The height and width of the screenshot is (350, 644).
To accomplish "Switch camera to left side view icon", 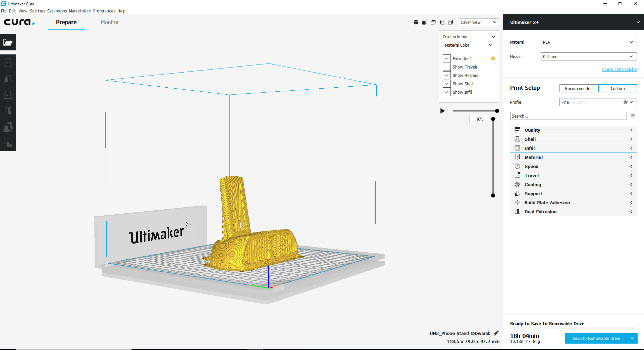I will 442,22.
